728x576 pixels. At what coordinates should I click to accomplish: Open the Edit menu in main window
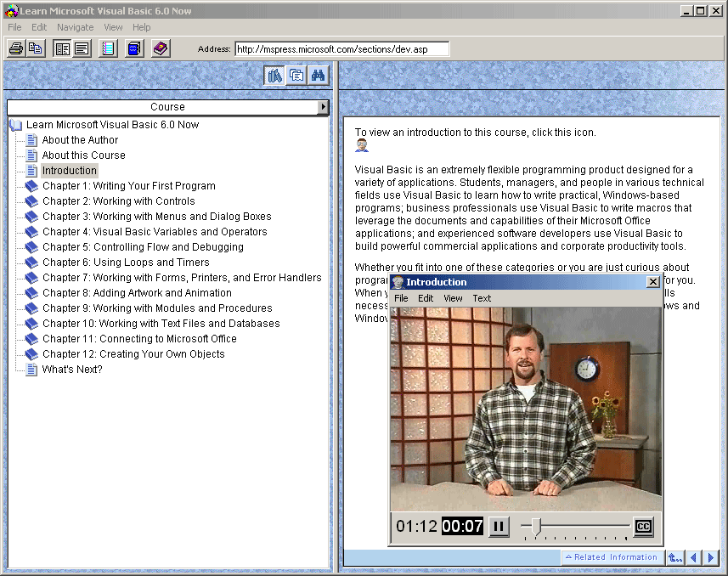(39, 27)
